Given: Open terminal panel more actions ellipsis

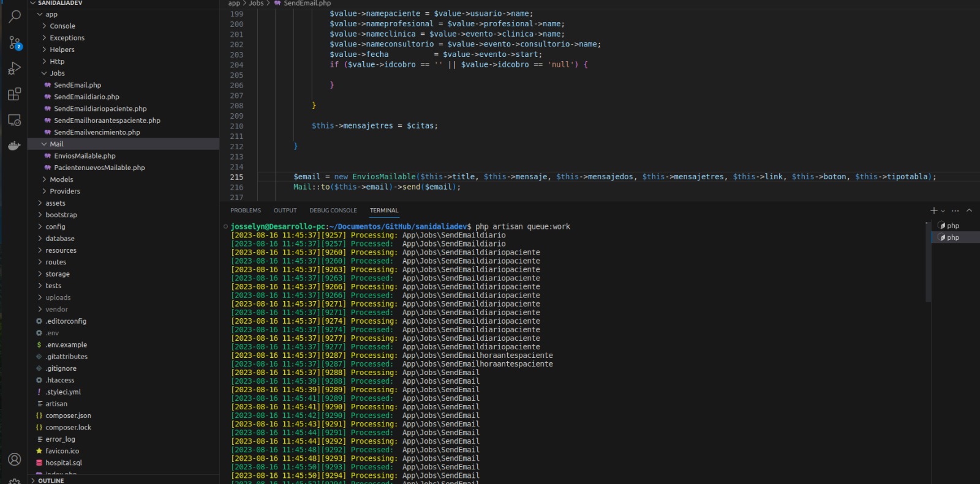Looking at the screenshot, I should pyautogui.click(x=955, y=210).
